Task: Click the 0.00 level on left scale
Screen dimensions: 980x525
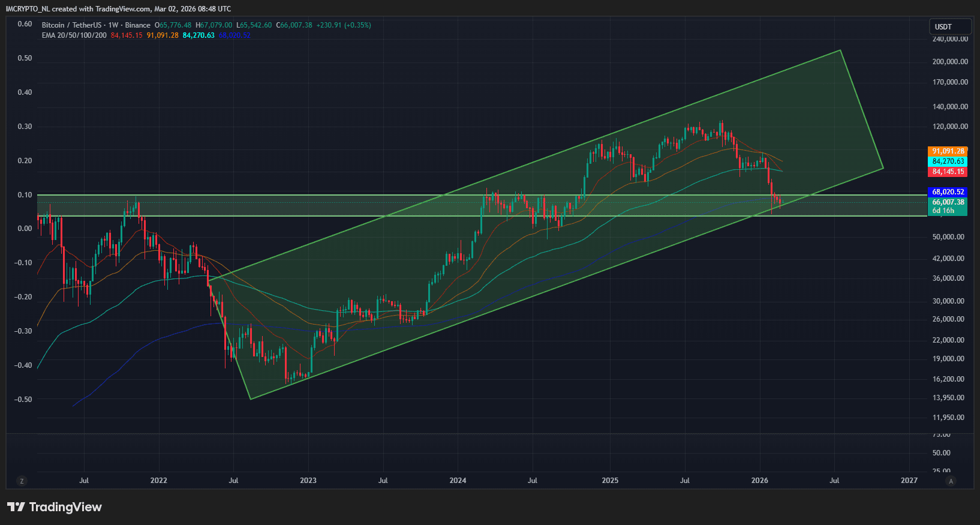Action: click(25, 229)
